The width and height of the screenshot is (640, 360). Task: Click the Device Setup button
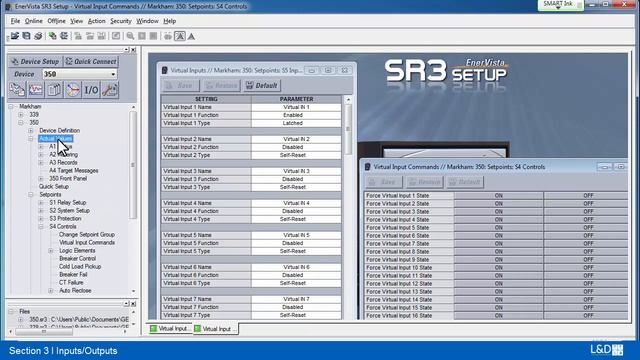click(35, 62)
